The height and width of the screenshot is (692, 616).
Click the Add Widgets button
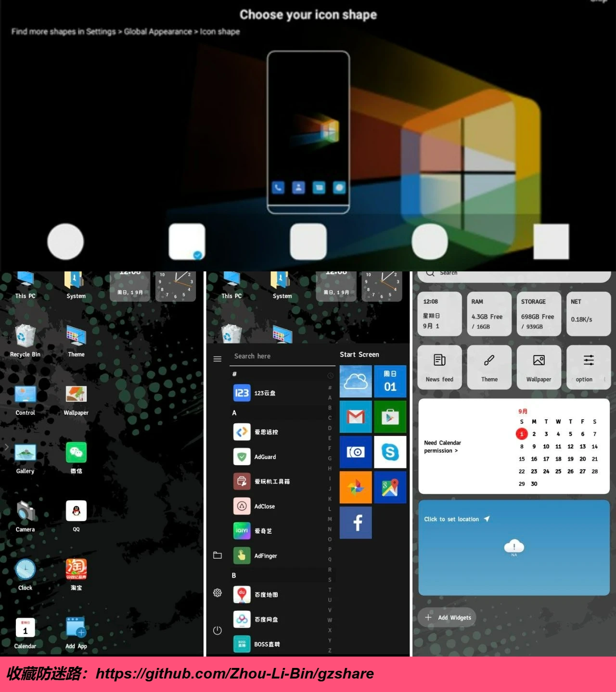coord(448,617)
